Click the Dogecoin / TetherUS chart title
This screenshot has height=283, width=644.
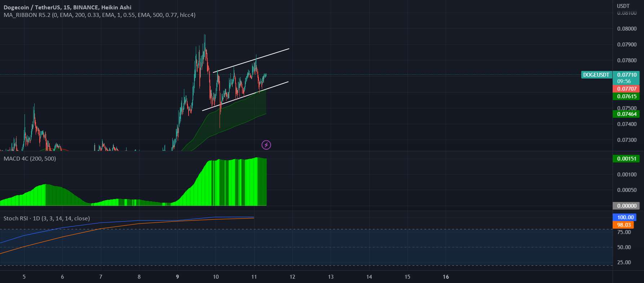pyautogui.click(x=67, y=7)
